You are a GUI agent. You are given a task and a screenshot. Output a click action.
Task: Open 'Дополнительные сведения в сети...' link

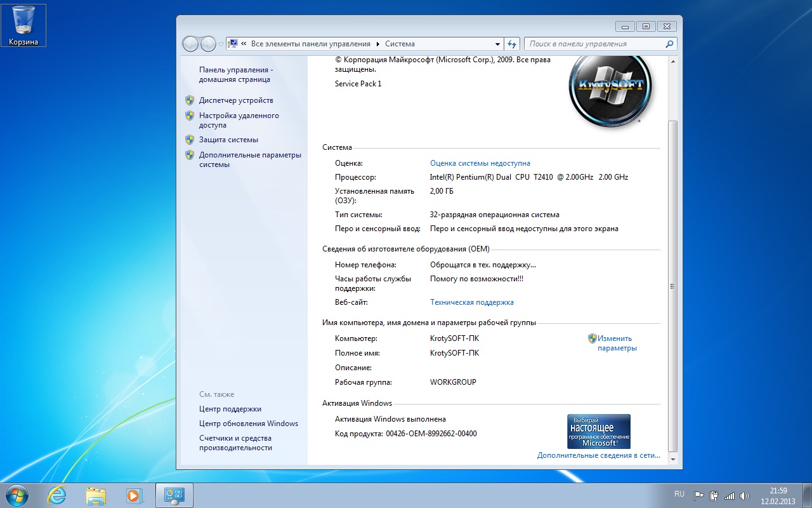click(x=599, y=455)
